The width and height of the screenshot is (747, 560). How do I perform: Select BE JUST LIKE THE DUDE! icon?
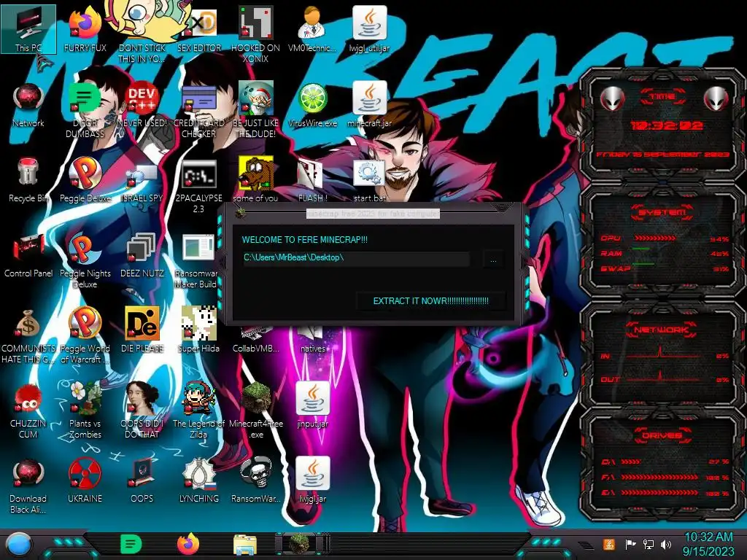coord(256,109)
